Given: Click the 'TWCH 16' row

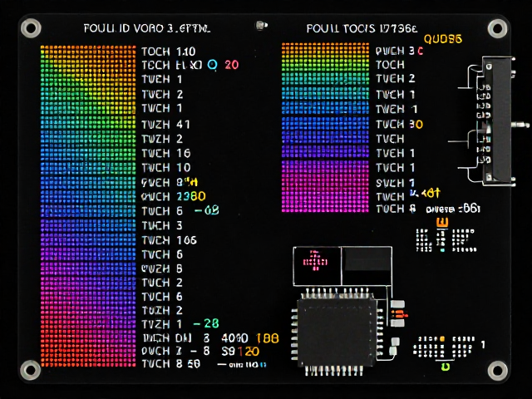Looking at the screenshot, I should coord(166,153).
